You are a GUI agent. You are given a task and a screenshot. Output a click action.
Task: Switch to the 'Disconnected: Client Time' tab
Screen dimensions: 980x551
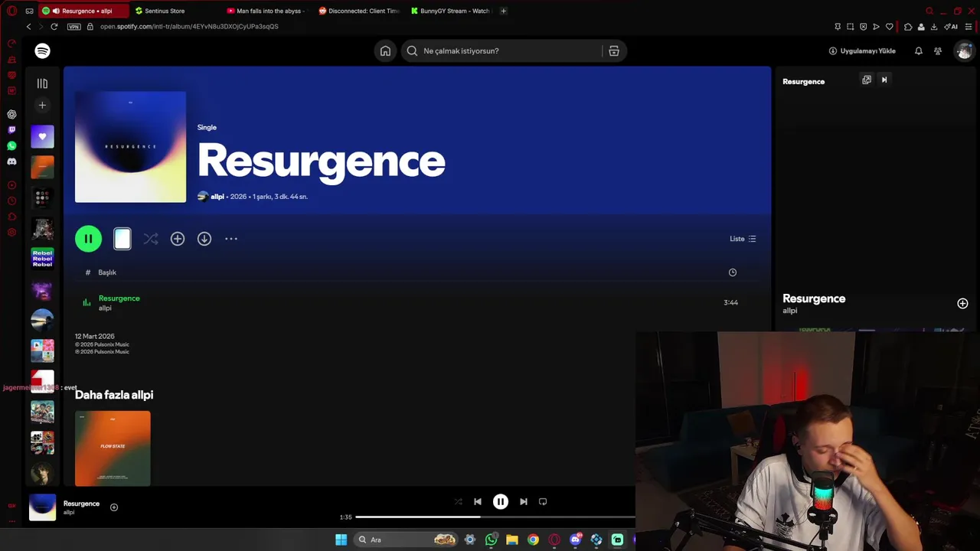(360, 11)
